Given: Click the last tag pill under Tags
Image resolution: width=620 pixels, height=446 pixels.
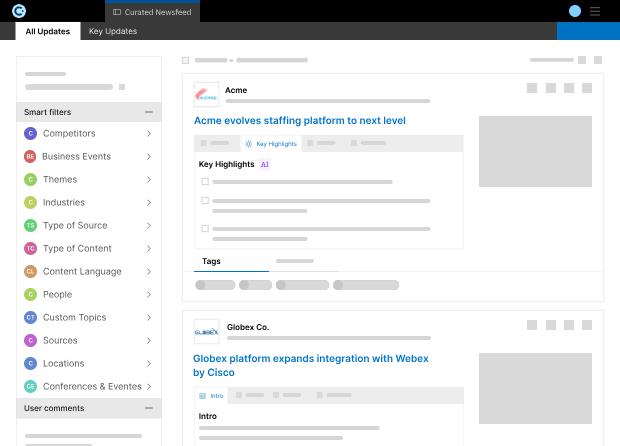Looking at the screenshot, I should coord(366,285).
